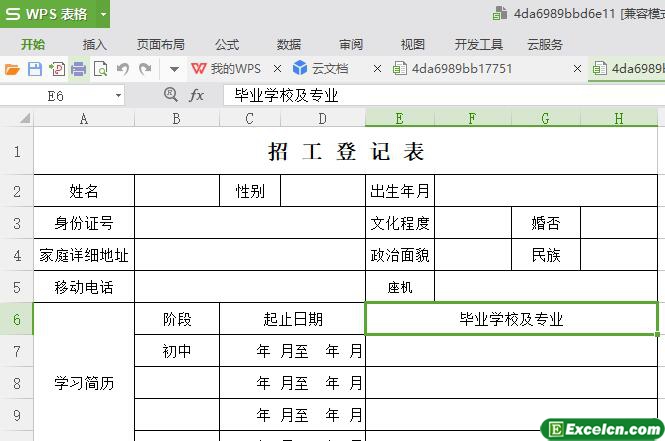Switch to the 云文档 tab
Image resolution: width=665 pixels, height=441 pixels.
(321, 69)
